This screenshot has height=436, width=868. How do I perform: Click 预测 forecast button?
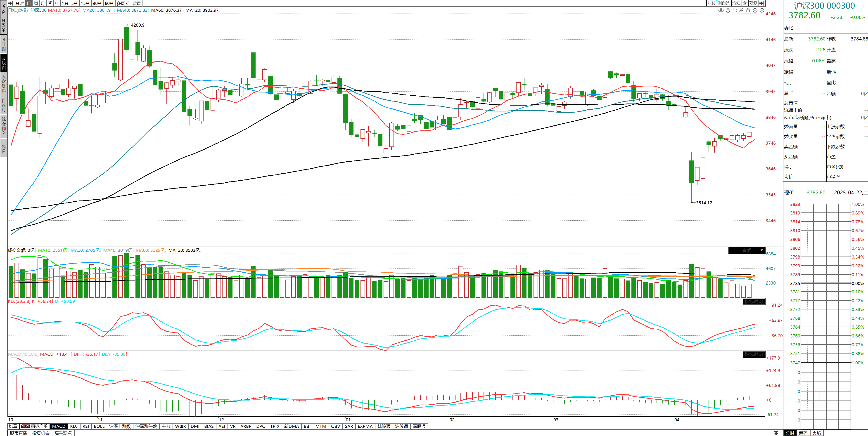(x=753, y=3)
